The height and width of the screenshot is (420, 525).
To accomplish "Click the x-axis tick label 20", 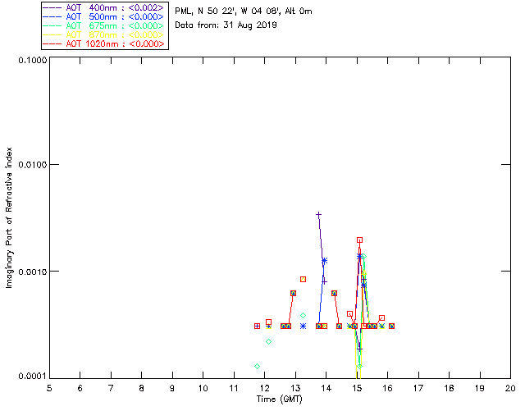I will pyautogui.click(x=510, y=388).
